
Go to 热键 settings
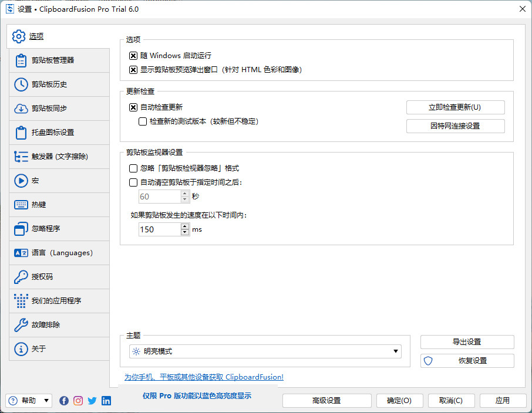point(59,205)
